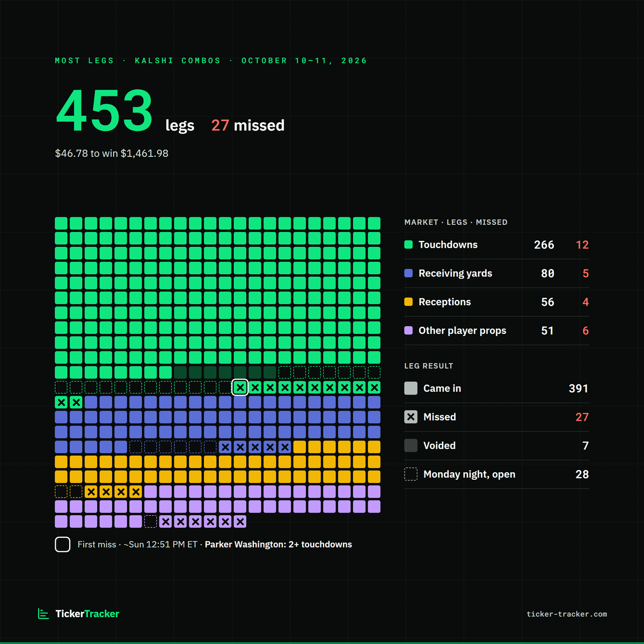Click the Monday night open count 28
The width and height of the screenshot is (644, 644).
[x=582, y=474]
